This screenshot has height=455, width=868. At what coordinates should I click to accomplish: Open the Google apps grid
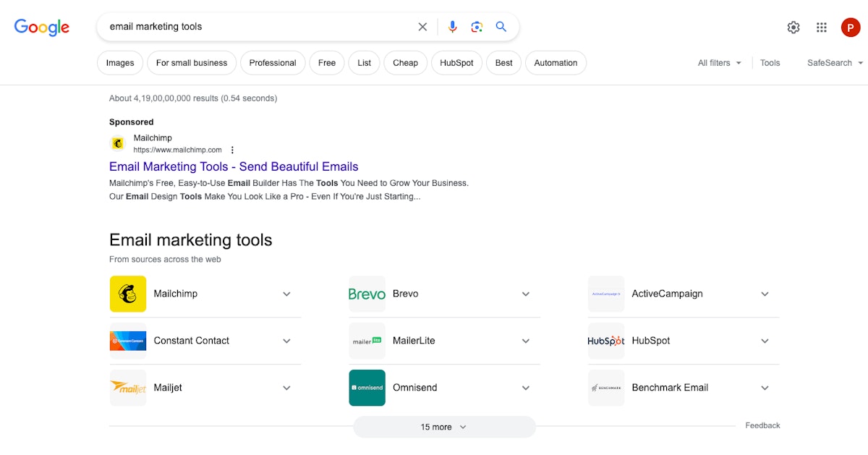click(822, 27)
